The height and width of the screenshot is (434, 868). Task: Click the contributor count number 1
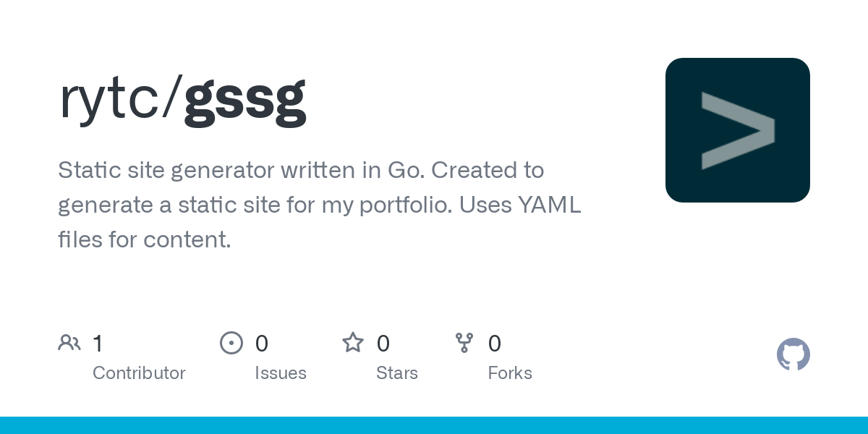98,344
